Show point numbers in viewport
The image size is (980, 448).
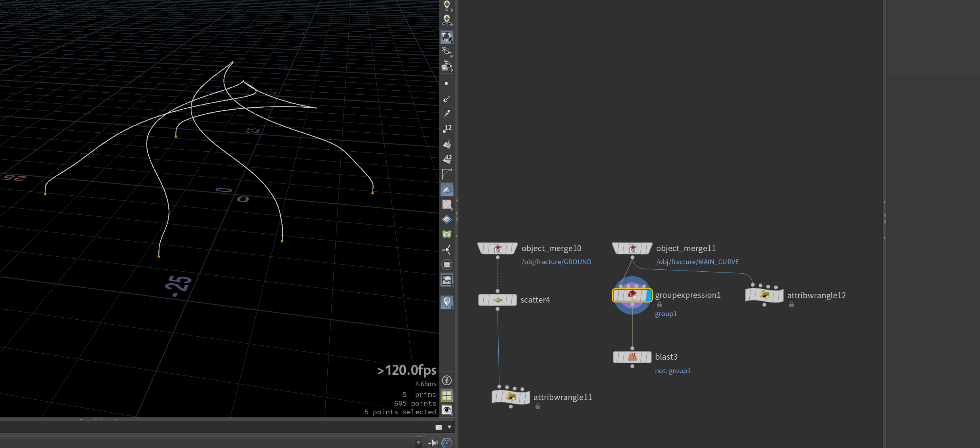(x=447, y=129)
